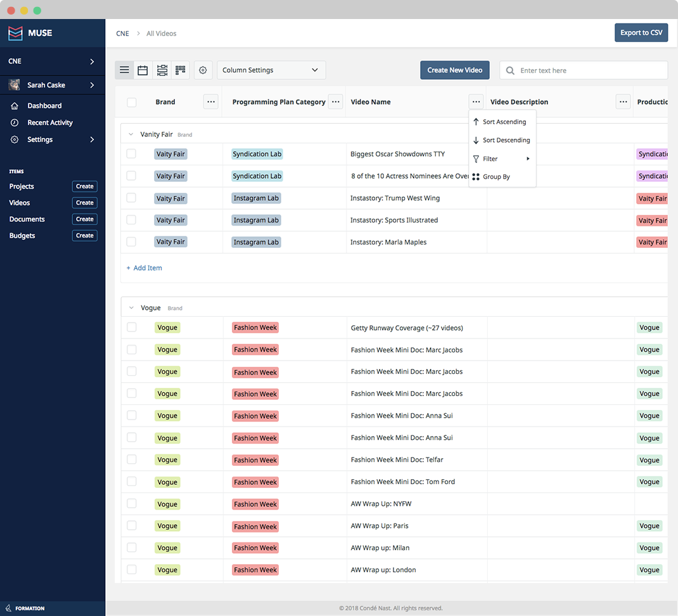Image resolution: width=678 pixels, height=616 pixels.
Task: Tick checkbox for Biggest Oscar Showdowns row
Action: pos(131,154)
